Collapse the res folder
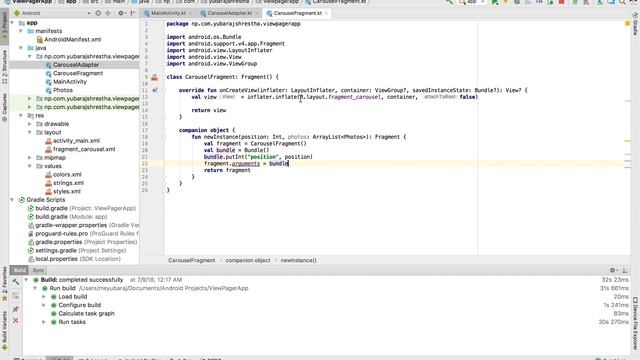Viewport: 640px width, 360px height. (21, 116)
